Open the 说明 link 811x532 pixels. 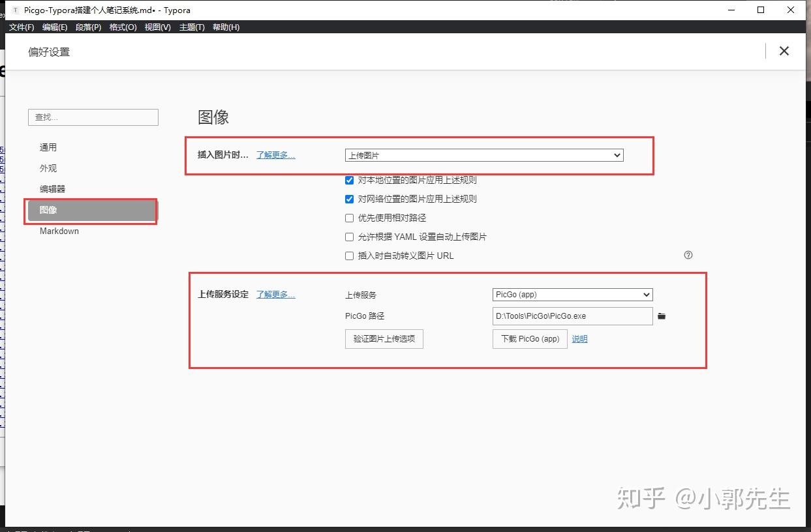tap(579, 339)
